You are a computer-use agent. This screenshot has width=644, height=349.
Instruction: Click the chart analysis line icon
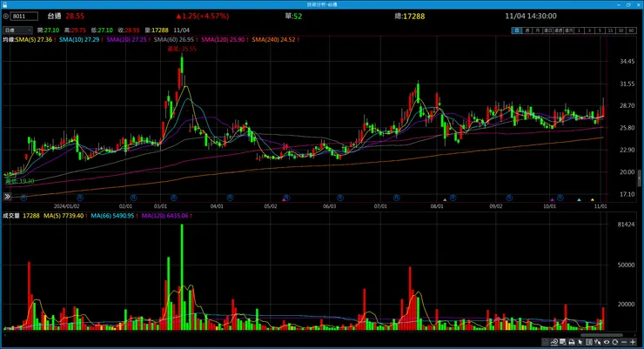(554, 342)
